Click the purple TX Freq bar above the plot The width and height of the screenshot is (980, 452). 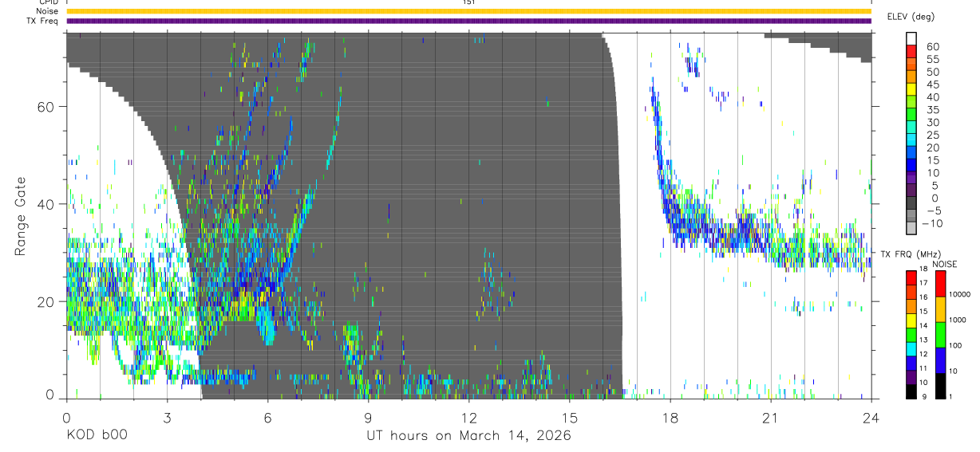(x=468, y=21)
